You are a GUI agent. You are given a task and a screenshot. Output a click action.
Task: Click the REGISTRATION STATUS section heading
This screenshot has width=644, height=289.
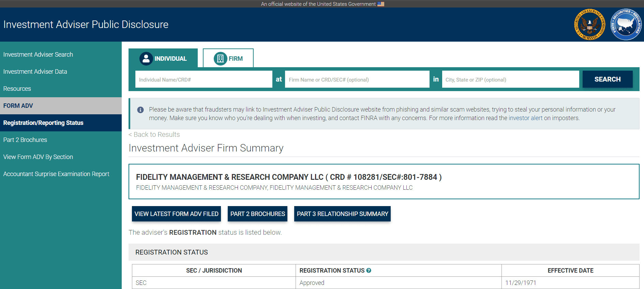click(x=171, y=252)
